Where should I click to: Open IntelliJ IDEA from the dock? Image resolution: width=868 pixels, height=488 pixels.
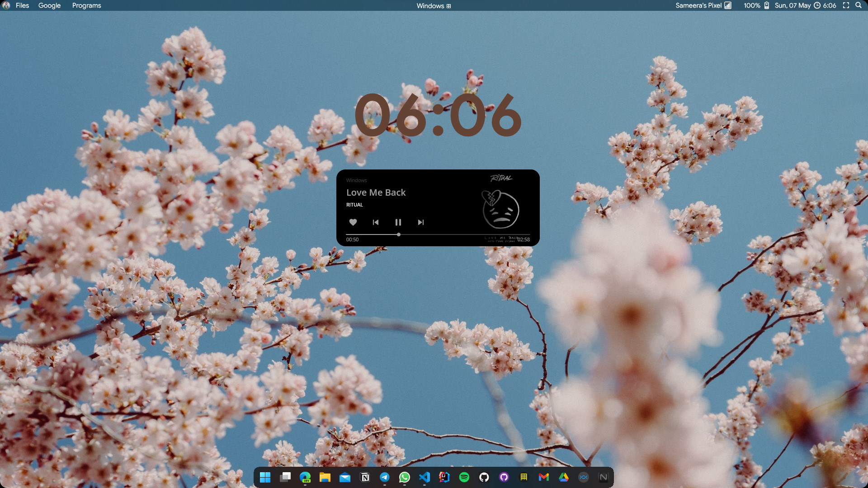(444, 477)
